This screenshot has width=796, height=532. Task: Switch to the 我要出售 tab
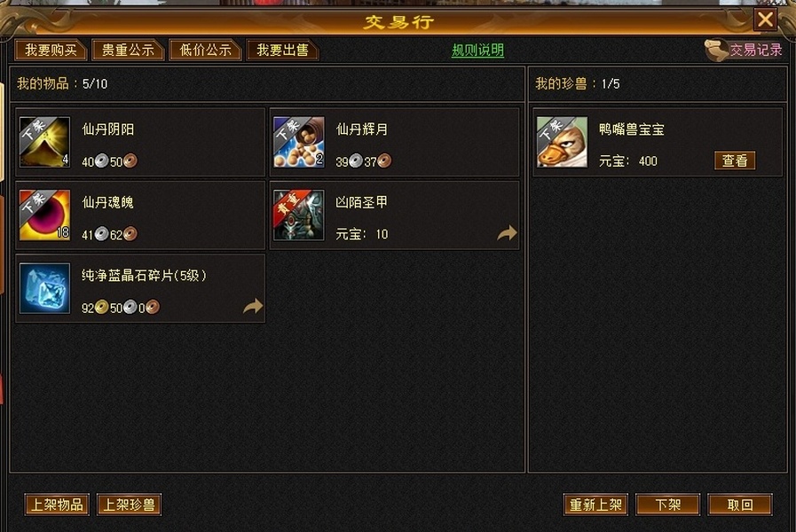coord(283,51)
